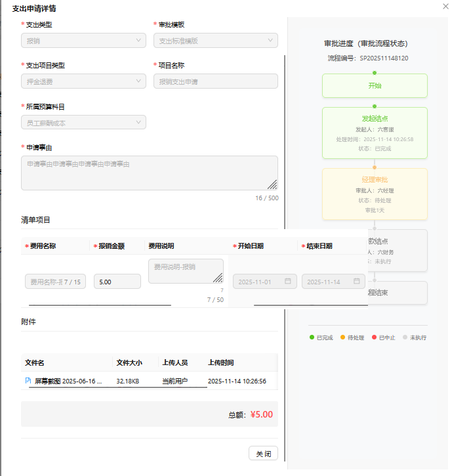Click horizontal scrollbar under the date columns

click(x=311, y=305)
